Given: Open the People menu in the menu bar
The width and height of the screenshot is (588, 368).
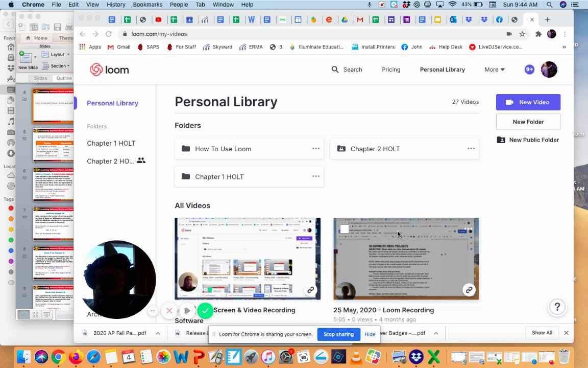Looking at the screenshot, I should click(x=179, y=5).
